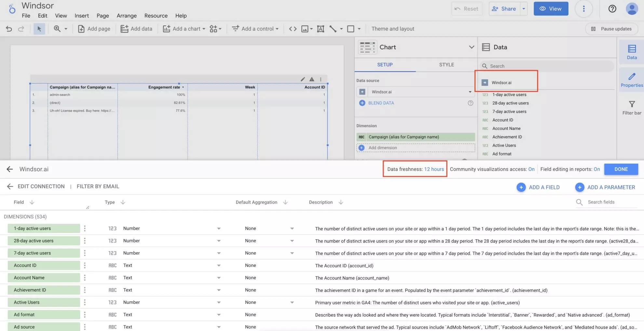Go back from Windsor.ai data source
Image resolution: width=644 pixels, height=331 pixels.
point(10,169)
